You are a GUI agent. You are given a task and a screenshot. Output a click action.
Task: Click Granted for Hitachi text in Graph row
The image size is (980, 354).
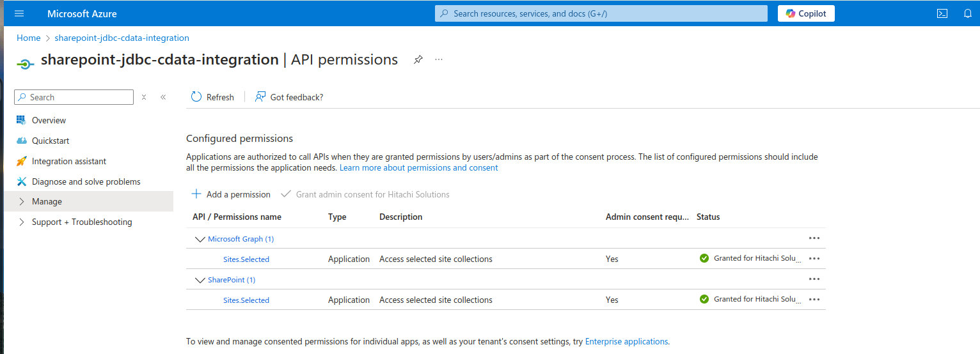757,258
